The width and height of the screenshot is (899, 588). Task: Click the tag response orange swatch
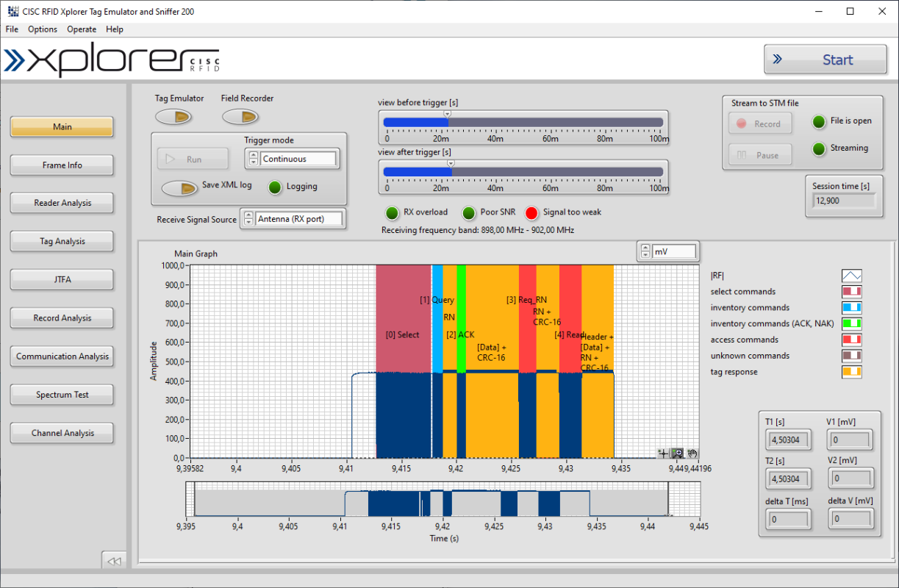[851, 372]
